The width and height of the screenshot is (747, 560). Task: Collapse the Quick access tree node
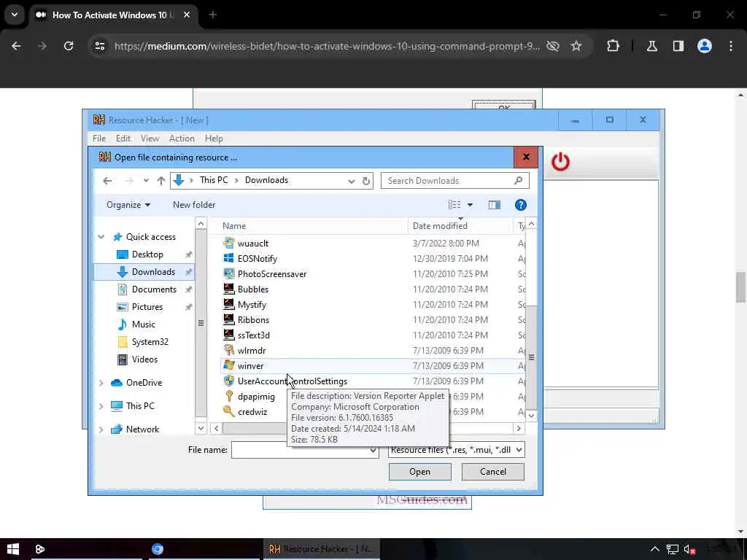click(x=101, y=237)
